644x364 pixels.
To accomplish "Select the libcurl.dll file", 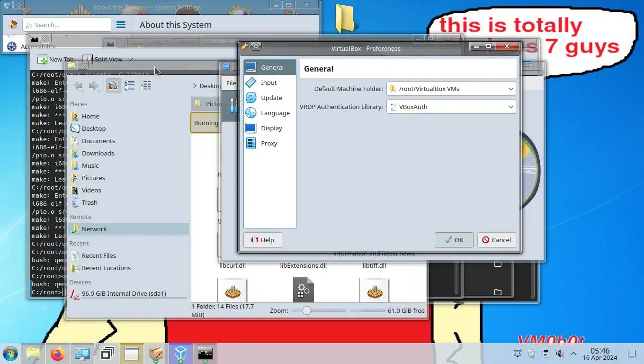I will [x=233, y=265].
